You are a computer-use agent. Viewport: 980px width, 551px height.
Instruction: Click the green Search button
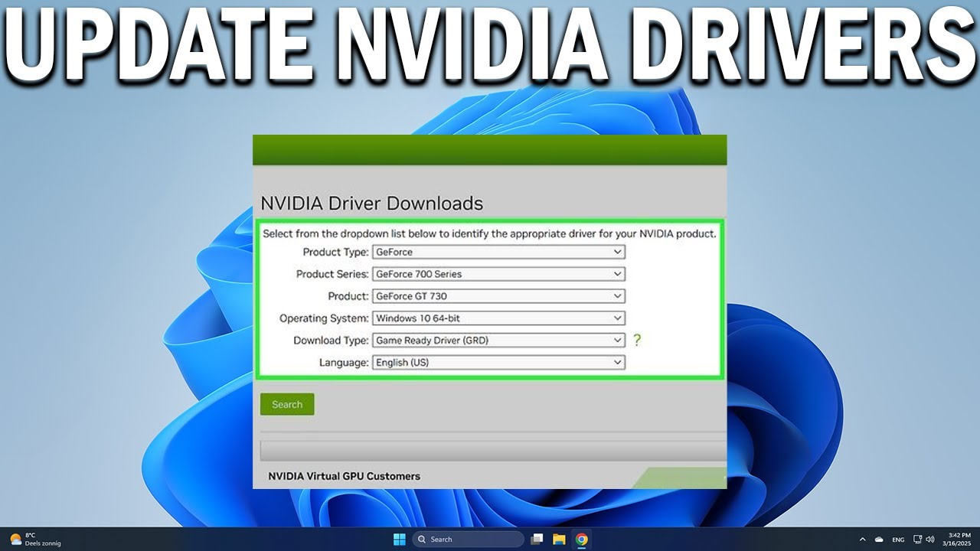[287, 405]
